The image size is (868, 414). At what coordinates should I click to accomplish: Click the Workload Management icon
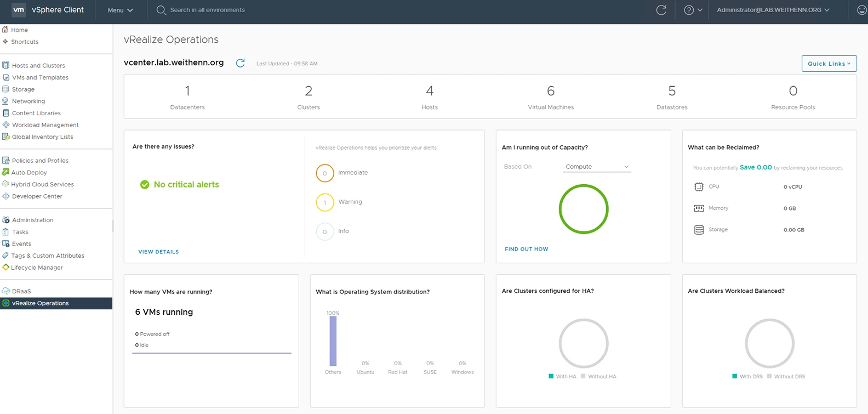click(x=6, y=125)
